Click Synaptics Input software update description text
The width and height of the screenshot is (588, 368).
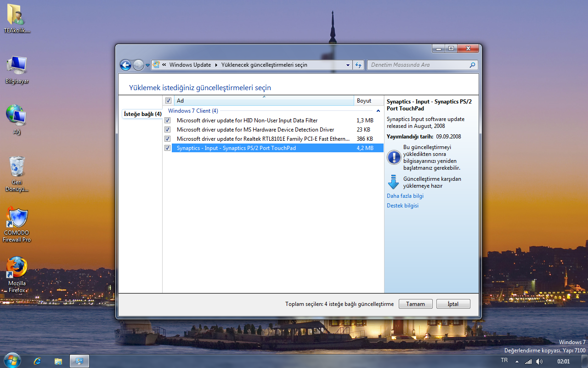[x=425, y=122]
